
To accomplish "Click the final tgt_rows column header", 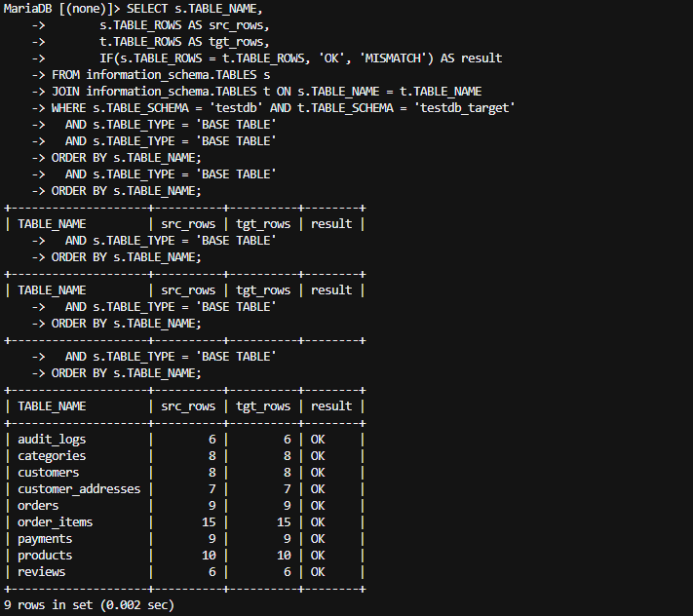I will point(263,406).
